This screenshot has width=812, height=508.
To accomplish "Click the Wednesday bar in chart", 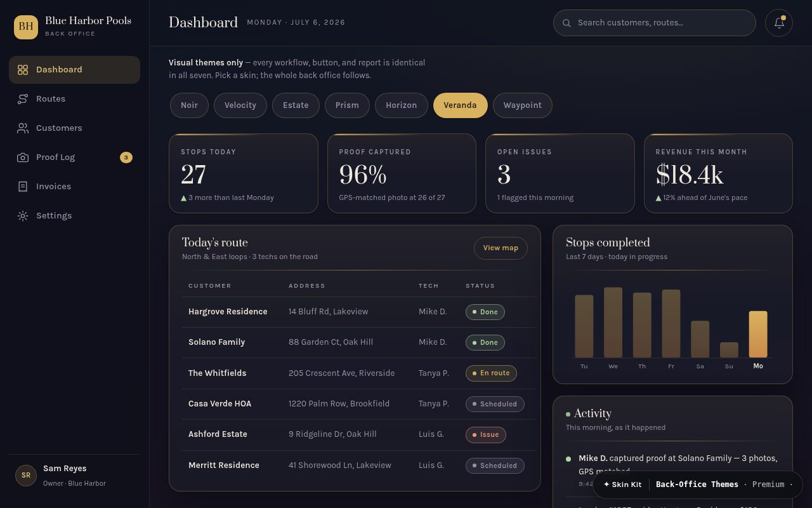I will 613,323.
